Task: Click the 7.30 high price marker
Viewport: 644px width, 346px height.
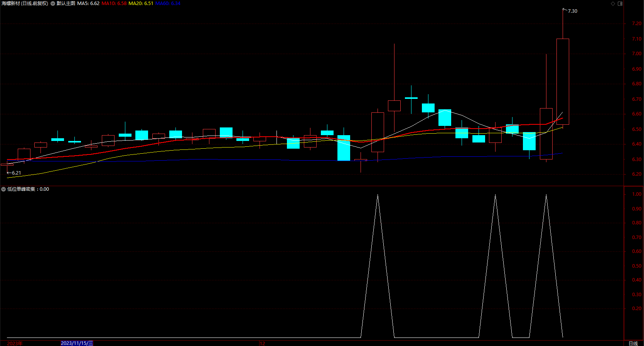Action: [x=573, y=11]
